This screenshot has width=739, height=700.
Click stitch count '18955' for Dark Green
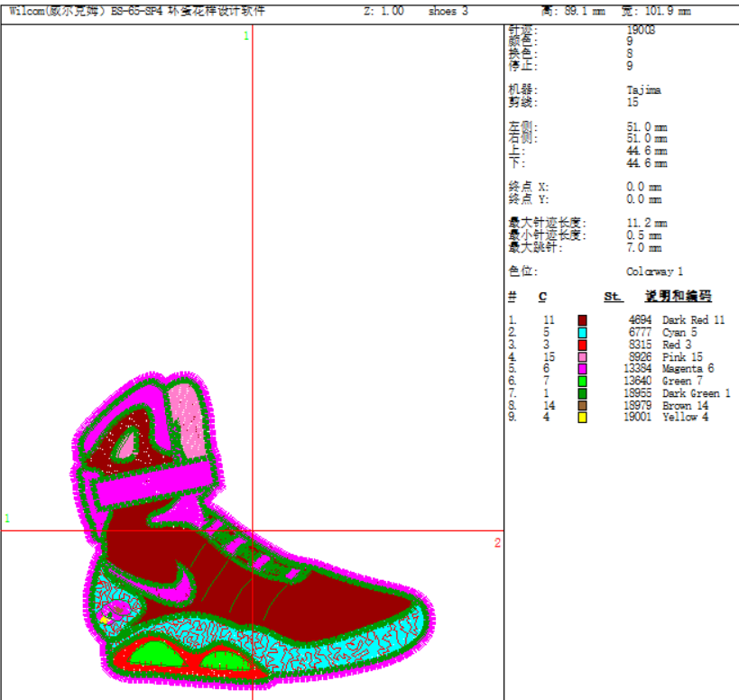638,393
